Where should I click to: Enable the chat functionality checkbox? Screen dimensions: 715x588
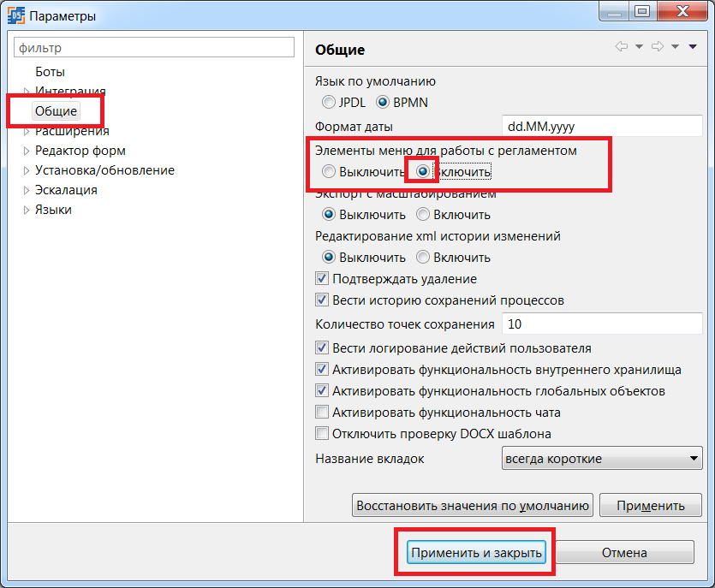click(x=322, y=412)
